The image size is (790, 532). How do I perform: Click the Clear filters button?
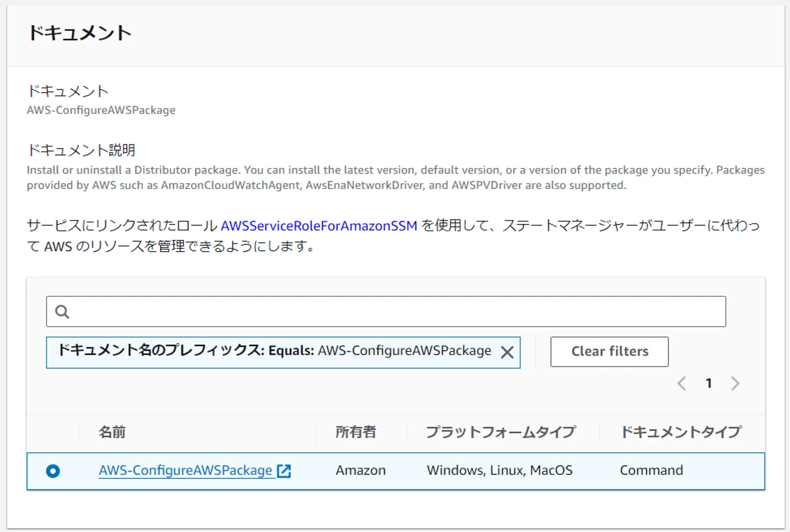point(609,351)
